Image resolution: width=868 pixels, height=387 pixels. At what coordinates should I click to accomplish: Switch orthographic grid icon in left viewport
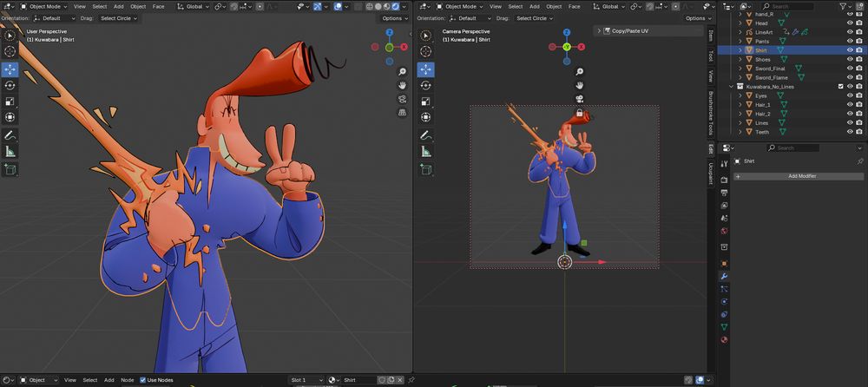pos(403,113)
